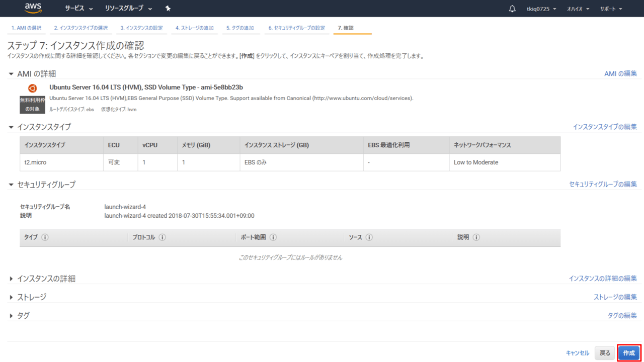644x362 pixels.
Task: Click the info icon beside ポート範囲
Action: tap(273, 237)
